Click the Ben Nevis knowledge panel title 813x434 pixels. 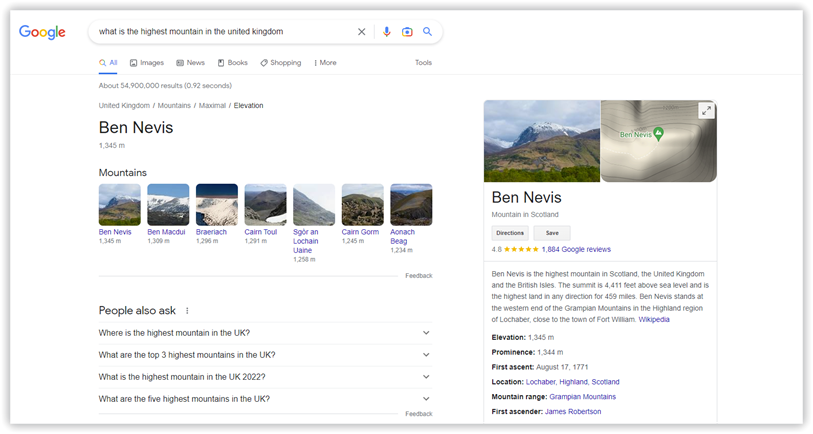coord(526,198)
